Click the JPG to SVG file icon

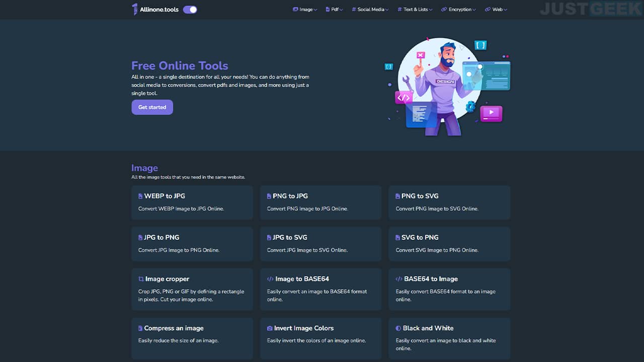click(x=269, y=237)
